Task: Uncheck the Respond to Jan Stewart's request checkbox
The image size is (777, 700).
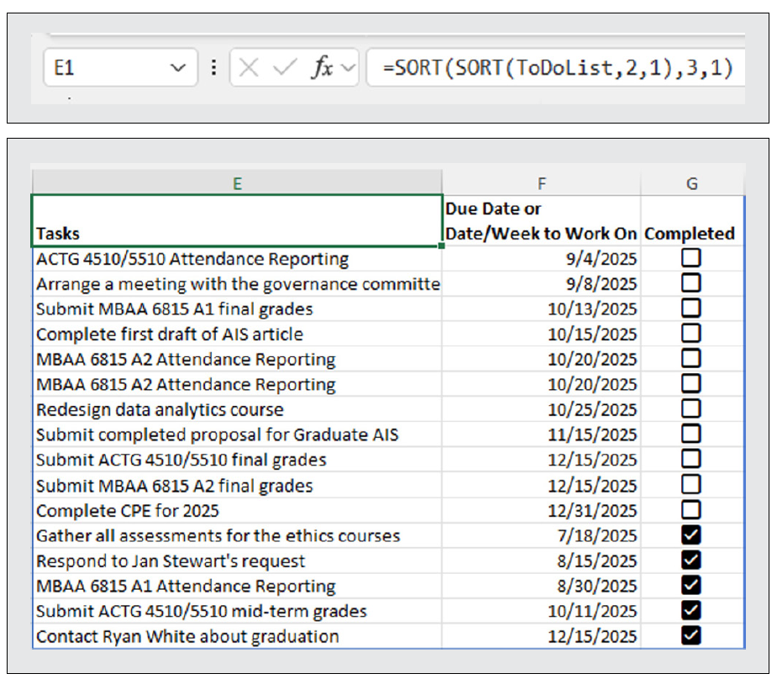Action: click(x=690, y=561)
